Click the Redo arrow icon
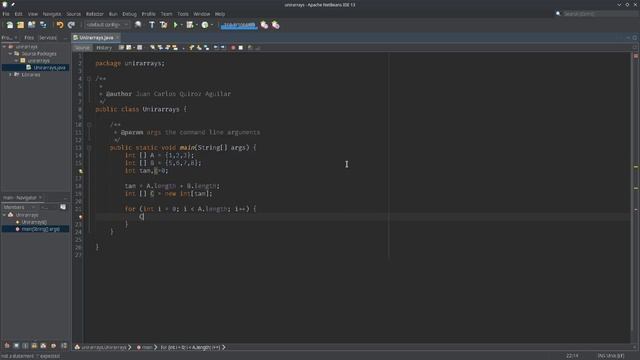Image resolution: width=640 pixels, height=360 pixels. [x=71, y=25]
